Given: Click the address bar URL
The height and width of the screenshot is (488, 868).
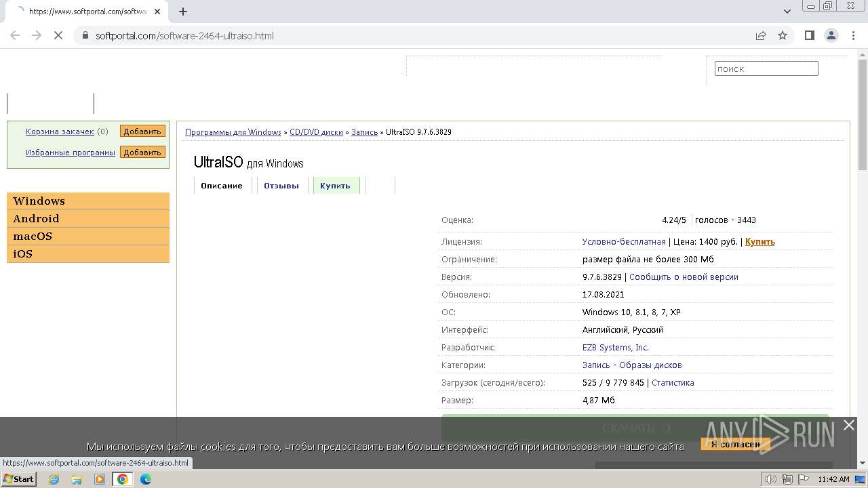Looking at the screenshot, I should pyautogui.click(x=184, y=35).
